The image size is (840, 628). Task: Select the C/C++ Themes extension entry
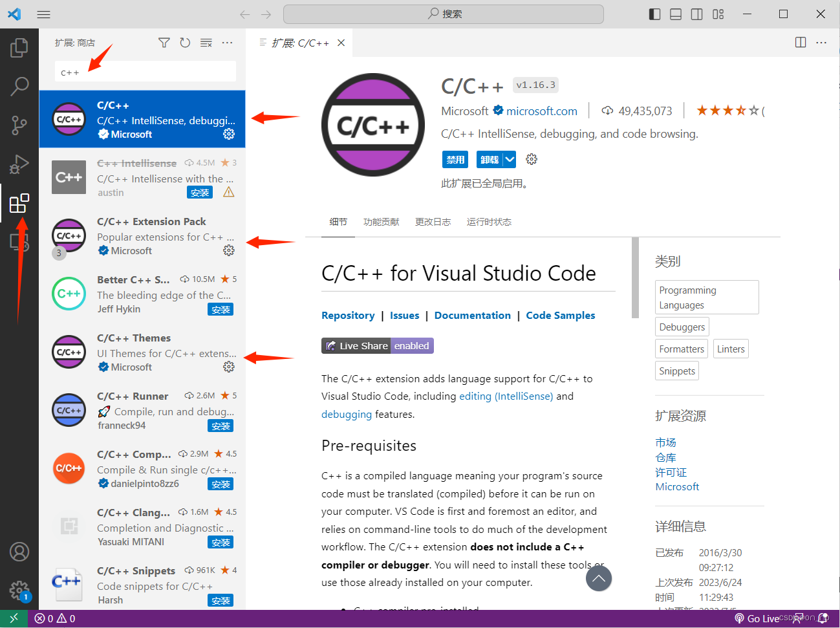click(142, 352)
